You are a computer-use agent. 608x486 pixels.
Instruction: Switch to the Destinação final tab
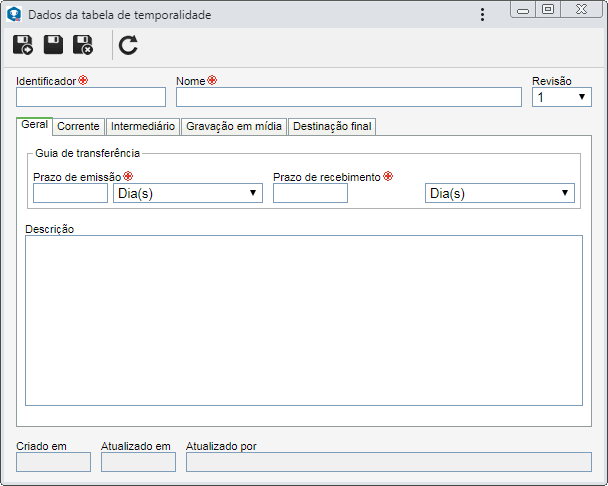pos(332,126)
